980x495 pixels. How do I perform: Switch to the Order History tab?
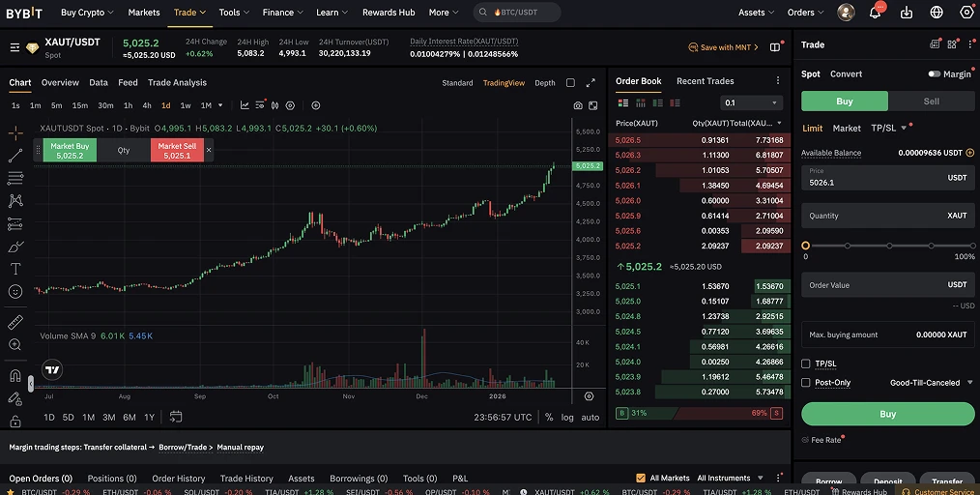click(179, 479)
